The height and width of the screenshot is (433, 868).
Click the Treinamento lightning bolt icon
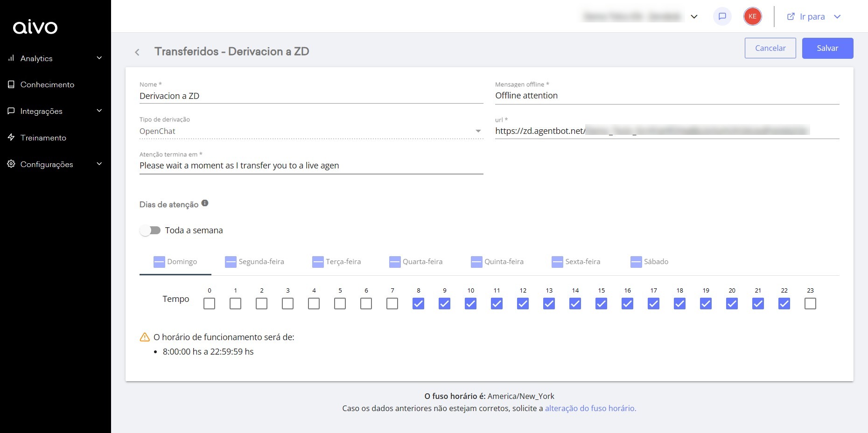[x=11, y=138]
